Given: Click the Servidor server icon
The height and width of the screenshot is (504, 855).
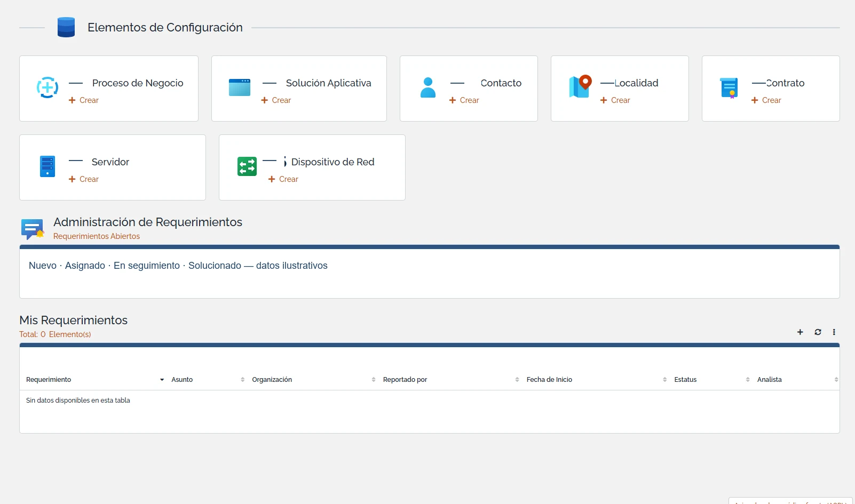Looking at the screenshot, I should [47, 166].
